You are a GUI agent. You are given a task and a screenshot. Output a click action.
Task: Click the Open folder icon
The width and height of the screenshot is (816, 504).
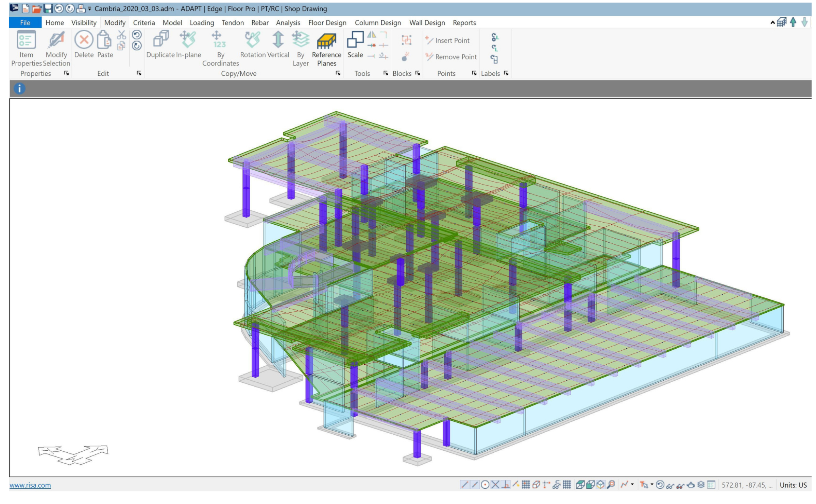(x=37, y=9)
